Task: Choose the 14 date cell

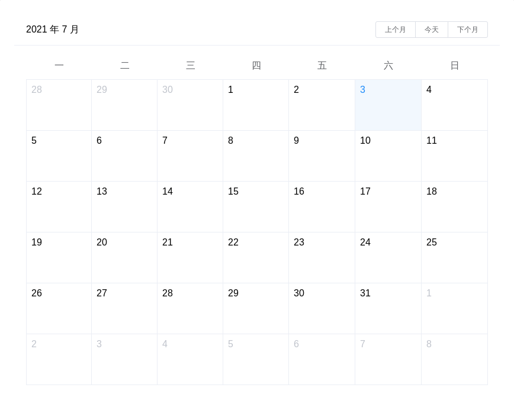Action: 190,207
